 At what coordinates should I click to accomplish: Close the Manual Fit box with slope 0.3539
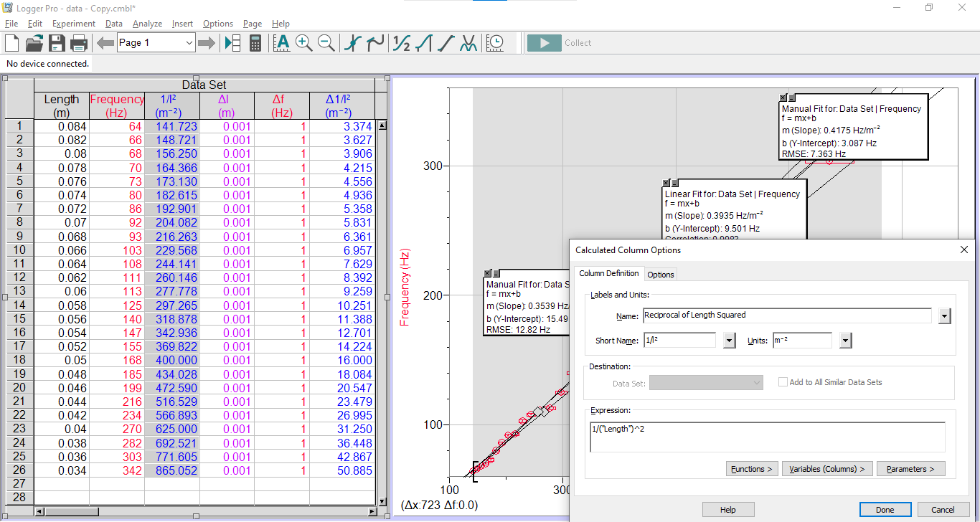(x=488, y=274)
